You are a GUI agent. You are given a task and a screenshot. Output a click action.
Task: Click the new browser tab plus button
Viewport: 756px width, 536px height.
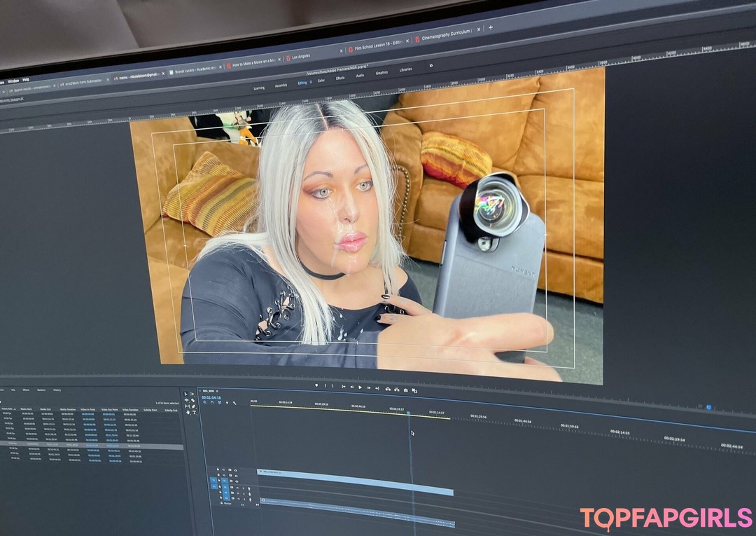pyautogui.click(x=490, y=27)
